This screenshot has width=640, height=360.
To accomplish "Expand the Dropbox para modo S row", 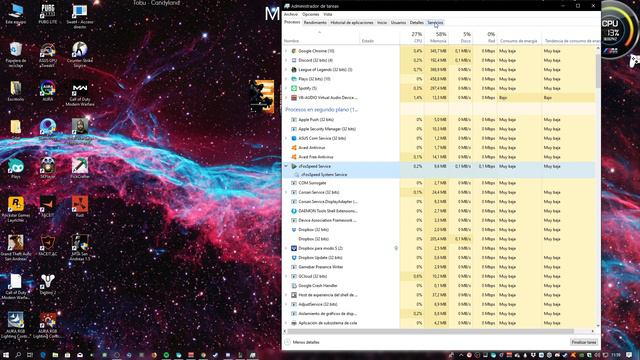I will coord(286,248).
